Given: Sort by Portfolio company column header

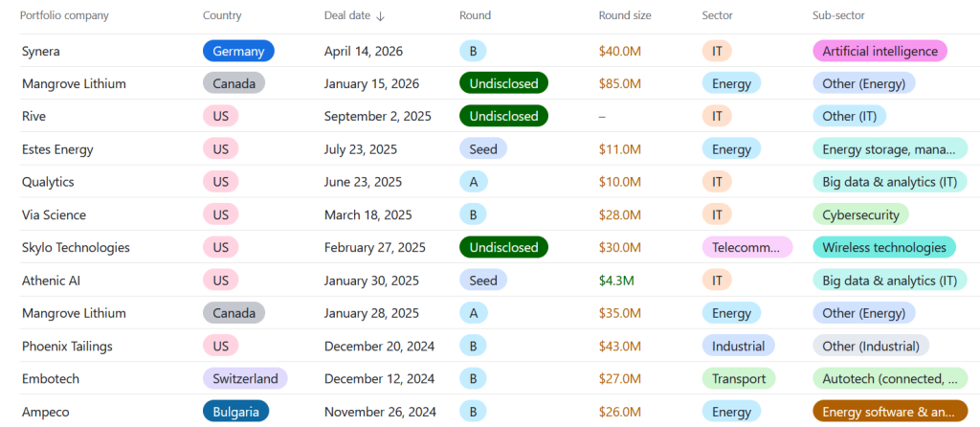Looking at the screenshot, I should coord(65,15).
